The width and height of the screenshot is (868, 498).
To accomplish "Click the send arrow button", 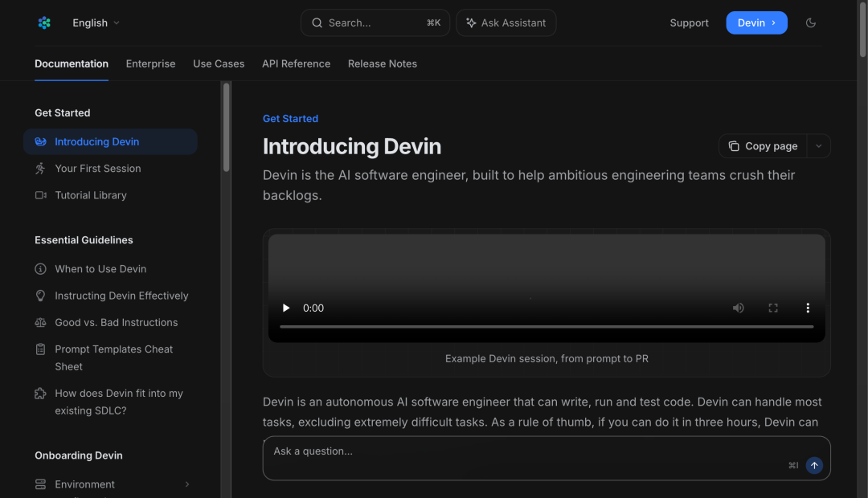I will pos(814,465).
